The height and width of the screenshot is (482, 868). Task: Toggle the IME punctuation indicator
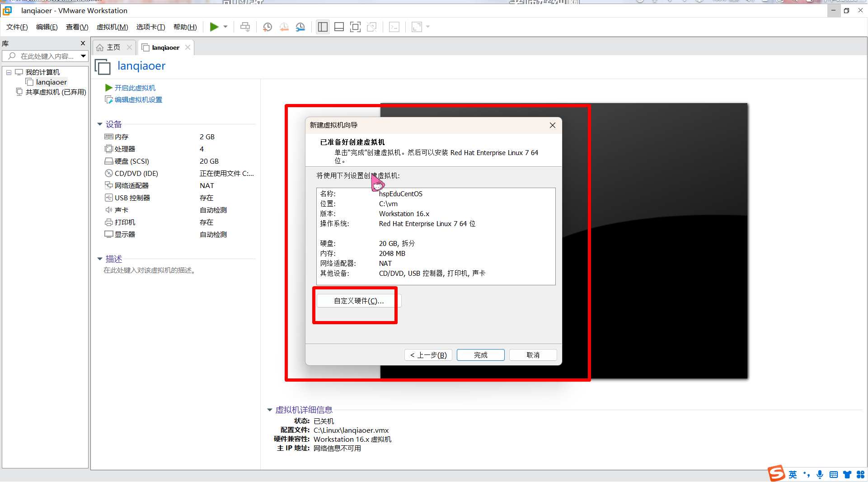coord(807,474)
